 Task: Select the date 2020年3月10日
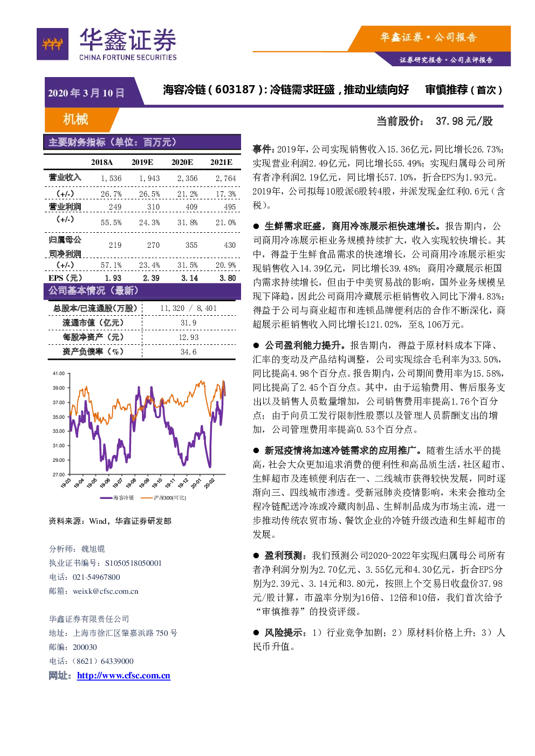(86, 93)
